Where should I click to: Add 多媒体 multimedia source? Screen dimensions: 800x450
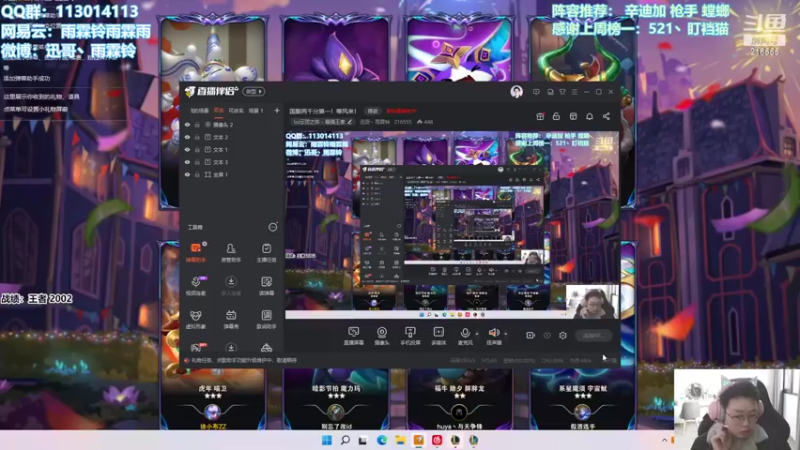point(438,336)
